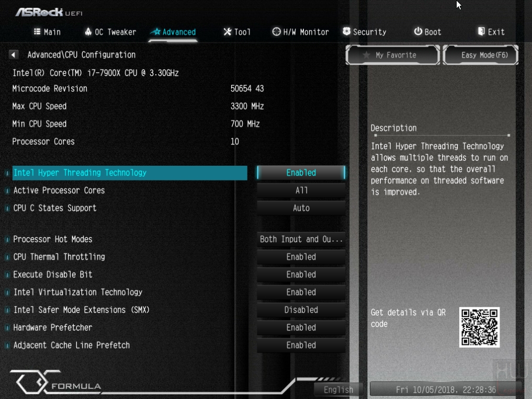The image size is (532, 399).
Task: Open the Both Input and Ou... dropdown
Action: coord(301,239)
